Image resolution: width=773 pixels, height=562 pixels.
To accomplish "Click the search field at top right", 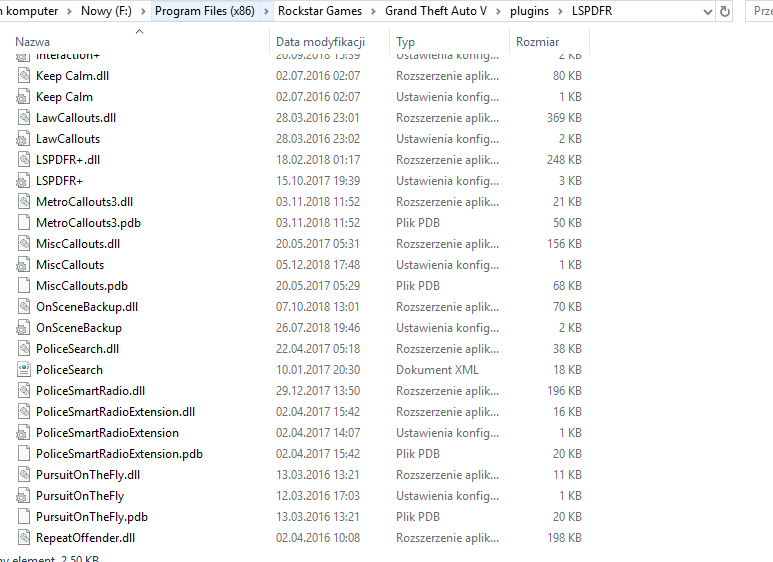I will [759, 11].
